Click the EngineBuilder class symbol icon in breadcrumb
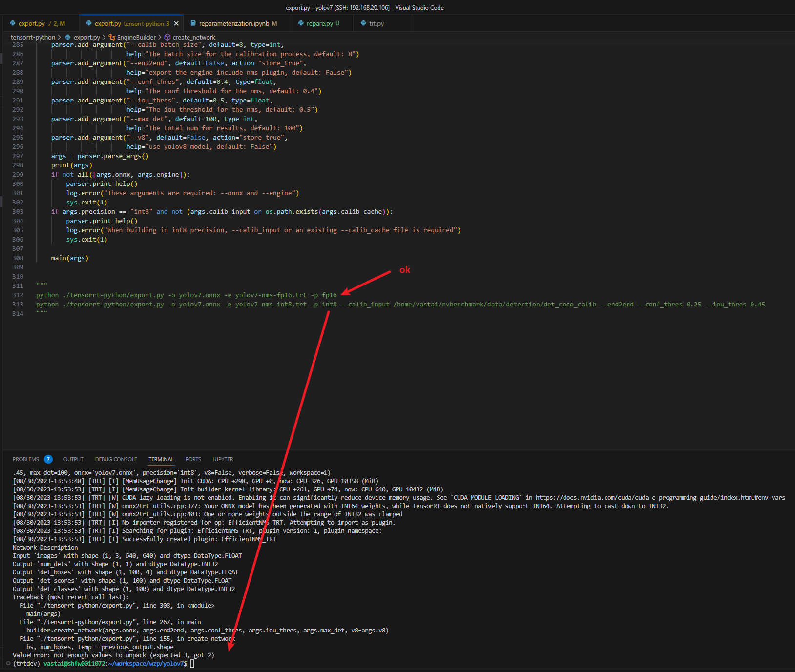Screen dimensions: 795x672 (111, 37)
